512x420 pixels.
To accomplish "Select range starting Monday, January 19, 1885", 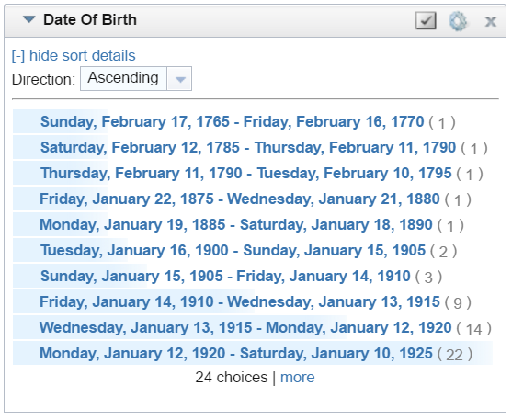I will click(x=235, y=224).
